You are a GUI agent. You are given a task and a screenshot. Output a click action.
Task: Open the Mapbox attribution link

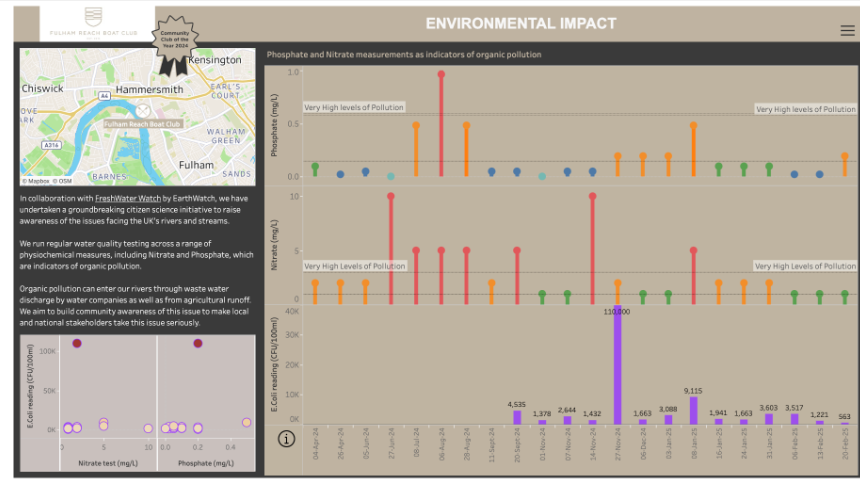pyautogui.click(x=36, y=181)
